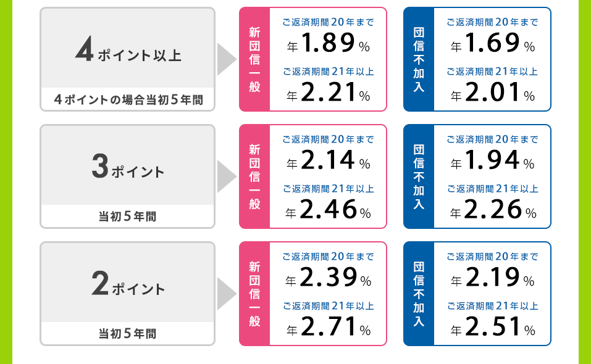Click the blue 団信不加入 label in bottom row
Screen dimensions: 591x364
(x=419, y=293)
